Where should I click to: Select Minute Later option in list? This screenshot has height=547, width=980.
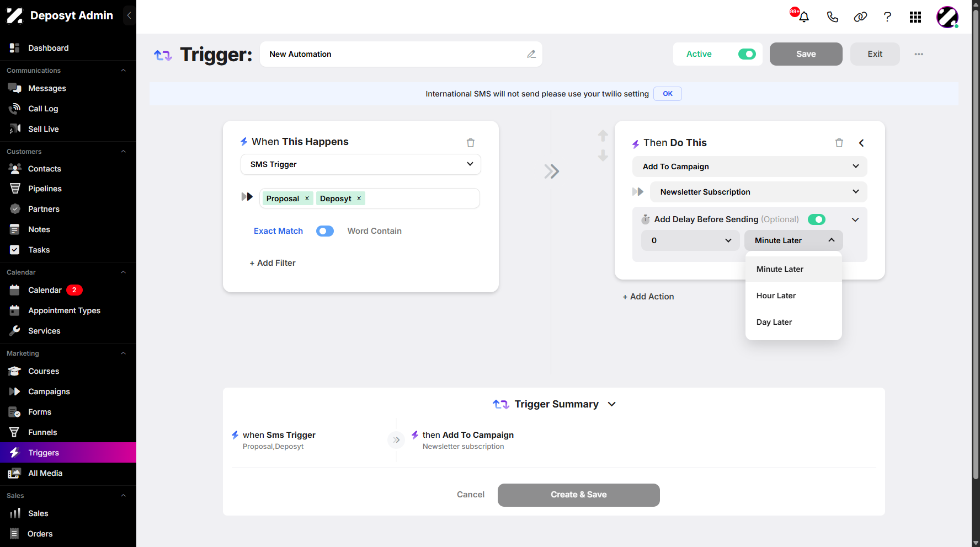793,269
